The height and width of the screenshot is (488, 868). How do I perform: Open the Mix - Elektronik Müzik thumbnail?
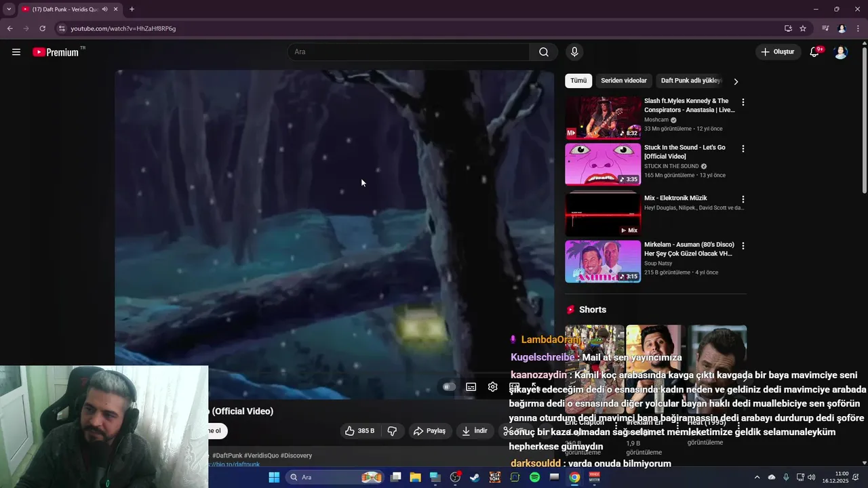pyautogui.click(x=603, y=215)
